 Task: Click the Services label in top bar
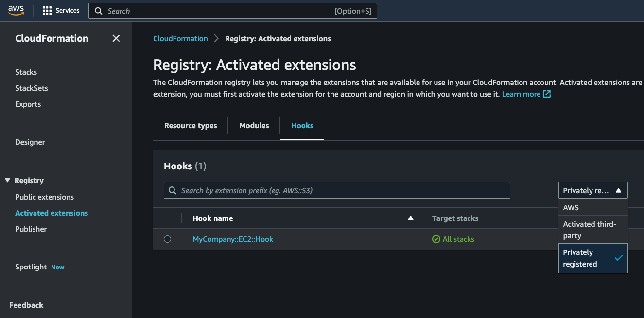pos(68,11)
